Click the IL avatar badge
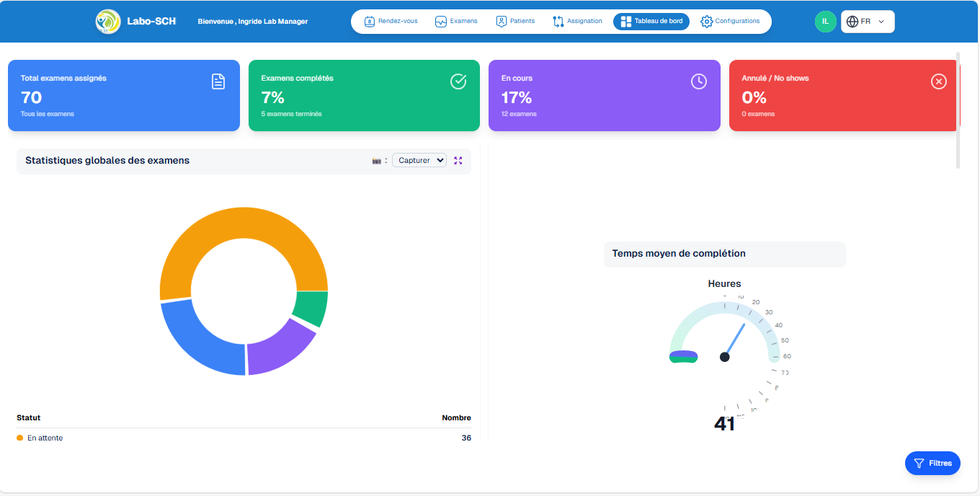This screenshot has width=980, height=496. [x=825, y=21]
